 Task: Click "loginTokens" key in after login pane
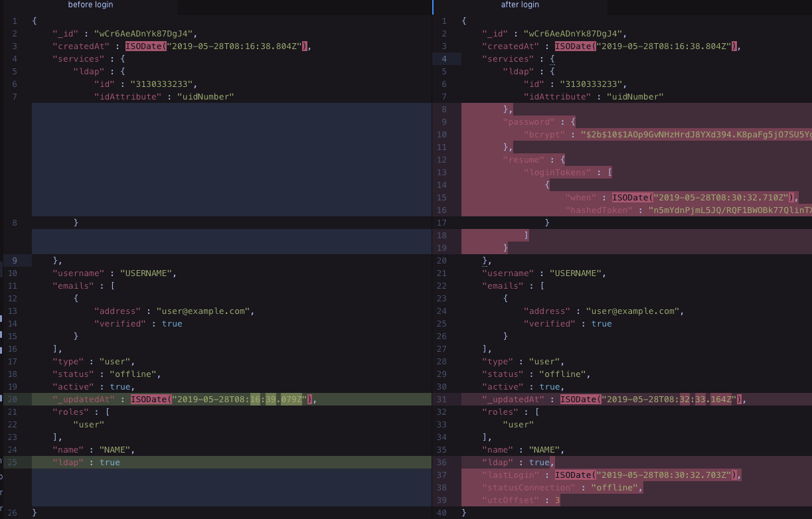[557, 173]
